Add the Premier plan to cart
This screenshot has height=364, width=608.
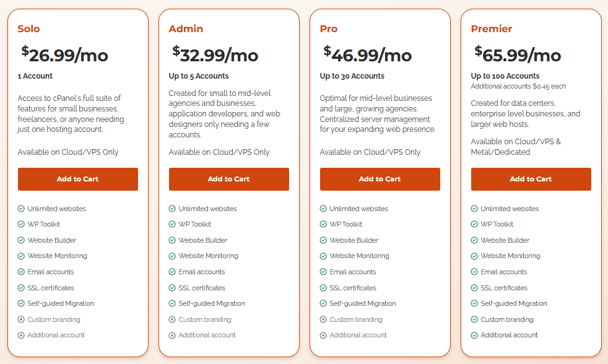click(531, 179)
